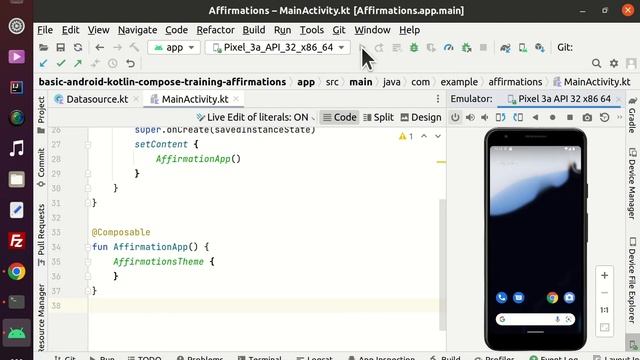Open the Edit menu
Viewport: 640px width, 360px height.
point(70,30)
